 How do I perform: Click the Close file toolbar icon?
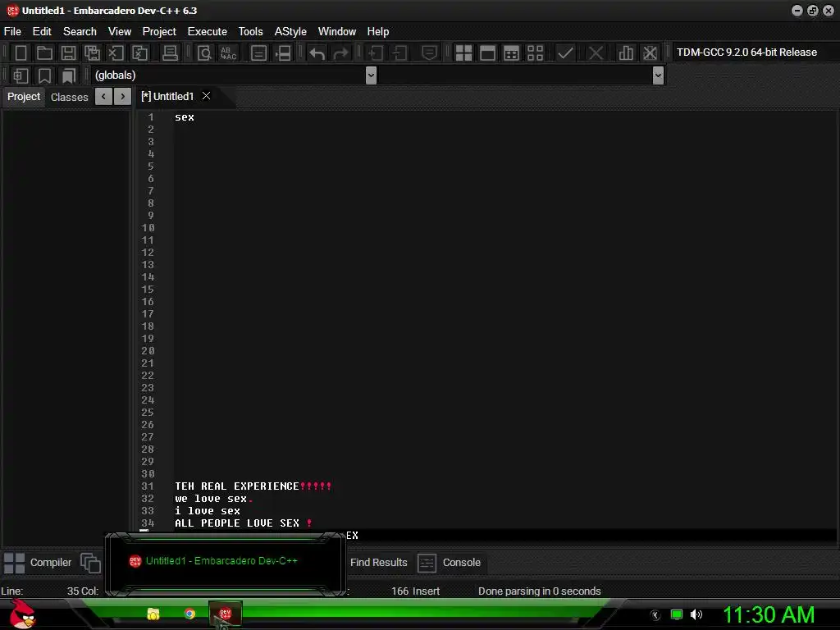pos(116,53)
